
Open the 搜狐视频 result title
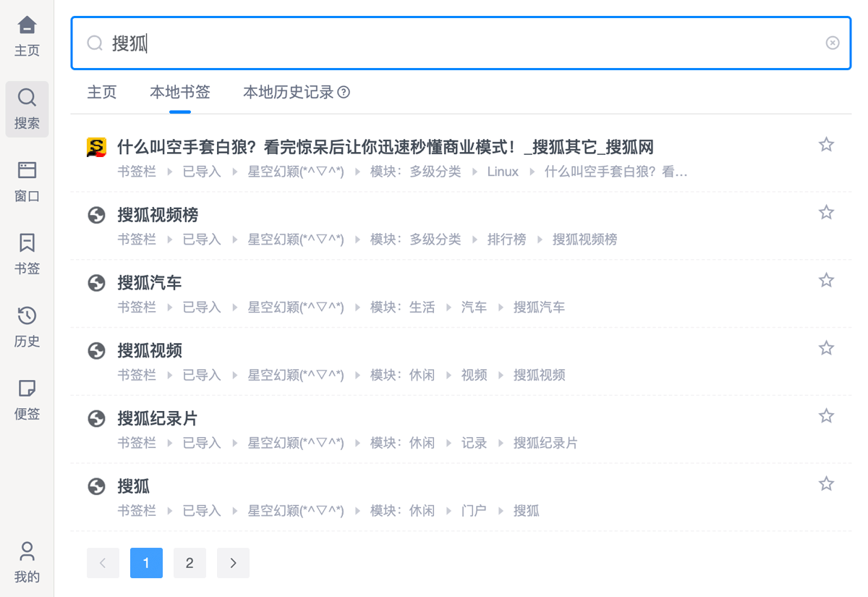click(150, 351)
